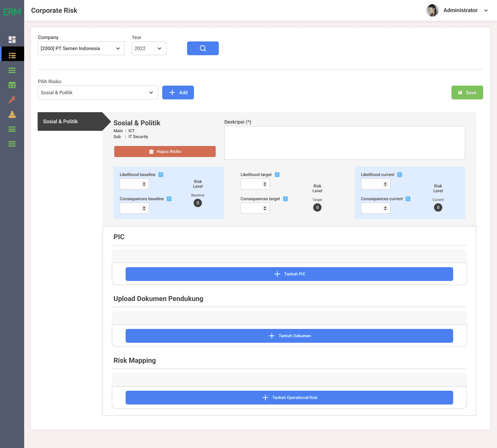Screen dimensions: 497x448
Task: Open the yellow download icon in sidebar
Action: coord(12,115)
